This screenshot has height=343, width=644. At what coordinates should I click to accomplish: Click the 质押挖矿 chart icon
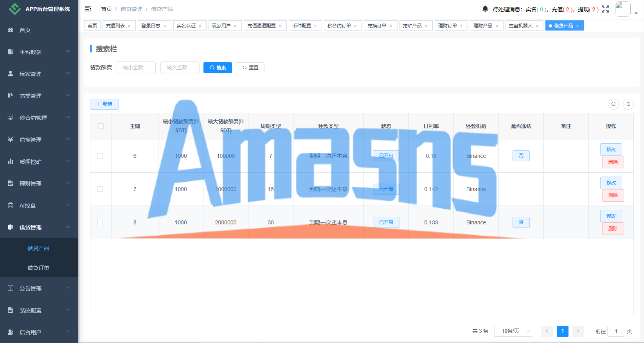[11, 161]
